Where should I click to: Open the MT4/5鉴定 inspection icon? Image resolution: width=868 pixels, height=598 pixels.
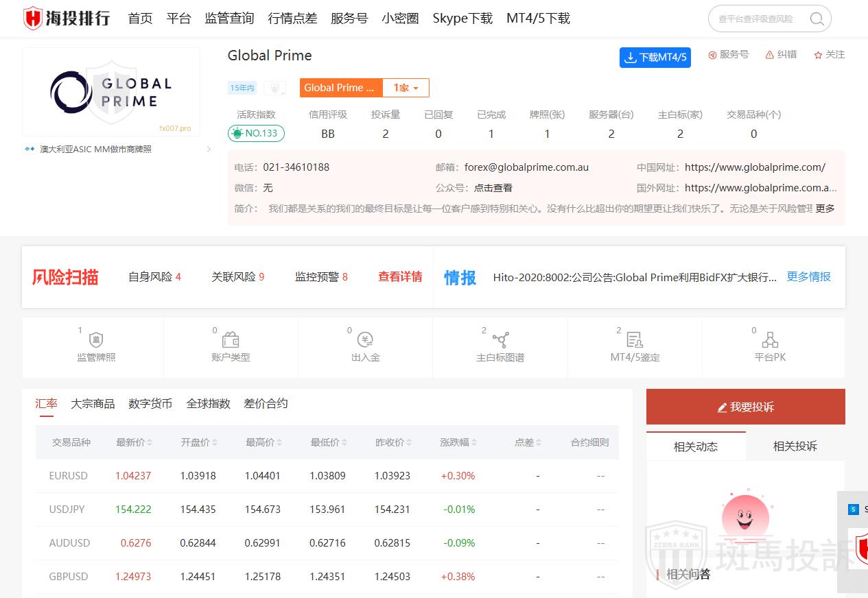(x=635, y=340)
